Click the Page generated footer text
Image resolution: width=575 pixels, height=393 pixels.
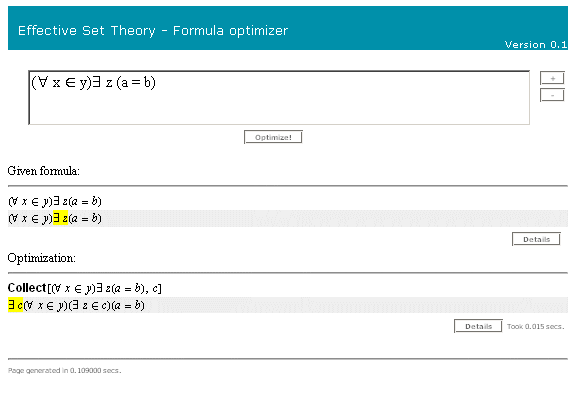point(65,370)
